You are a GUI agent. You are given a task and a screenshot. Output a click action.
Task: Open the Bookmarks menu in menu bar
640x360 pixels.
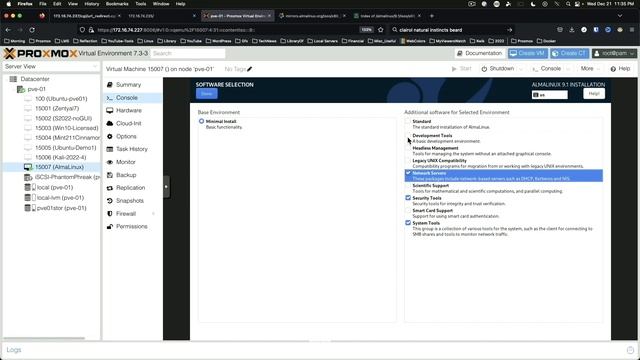117,4
